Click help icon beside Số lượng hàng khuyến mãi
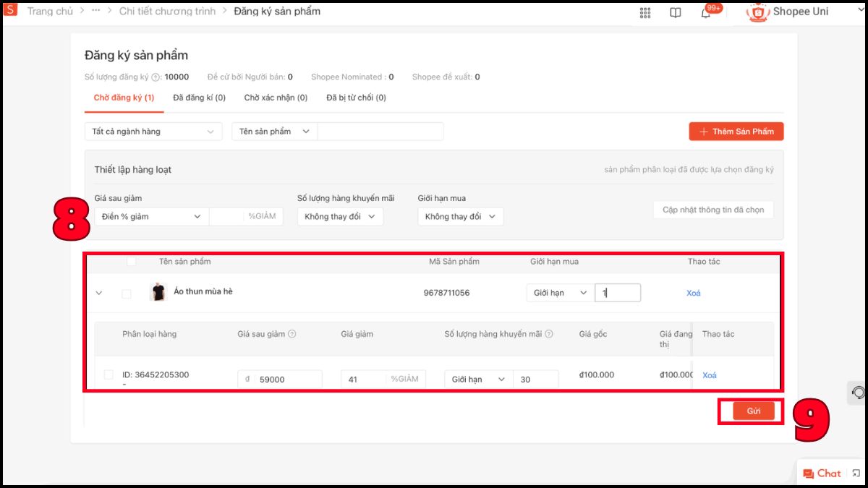Image resolution: width=868 pixels, height=488 pixels. [x=549, y=334]
